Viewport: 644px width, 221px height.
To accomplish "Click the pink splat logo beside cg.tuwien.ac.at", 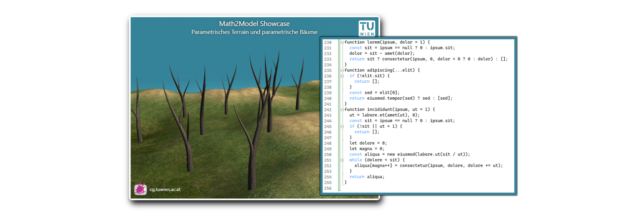I will pos(140,189).
